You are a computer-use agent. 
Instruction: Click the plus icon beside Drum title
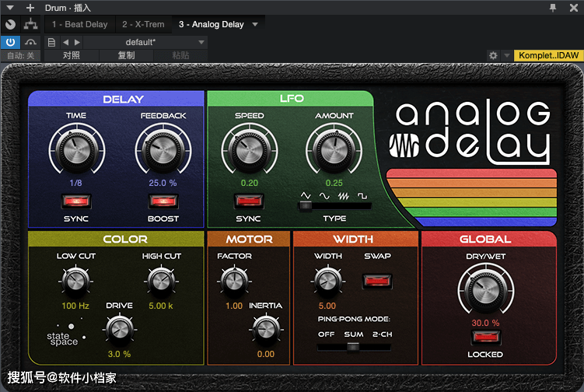click(x=30, y=8)
